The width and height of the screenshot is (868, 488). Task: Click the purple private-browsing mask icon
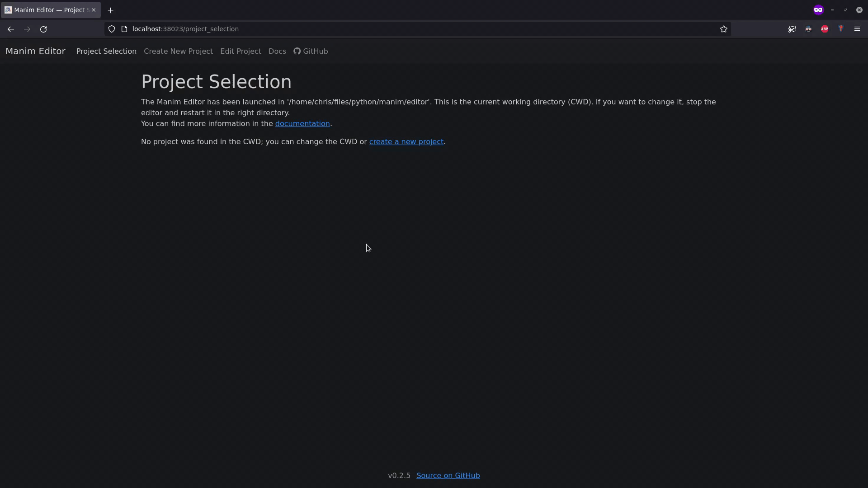click(818, 9)
